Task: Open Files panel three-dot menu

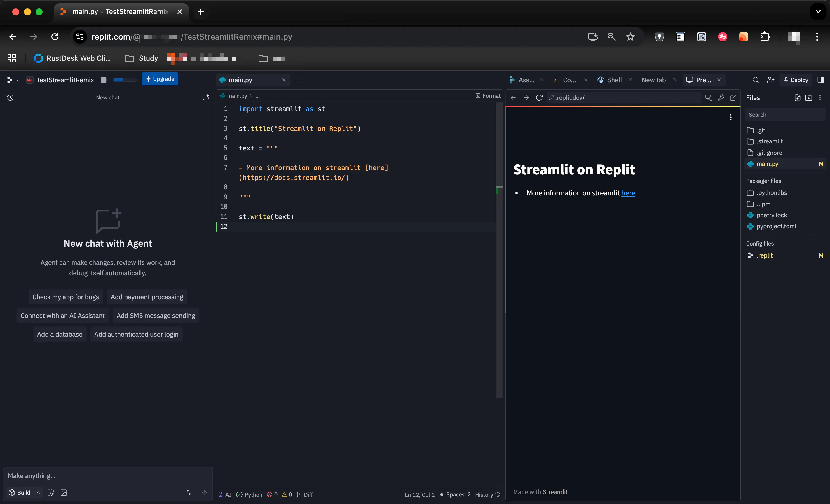Action: [x=820, y=98]
